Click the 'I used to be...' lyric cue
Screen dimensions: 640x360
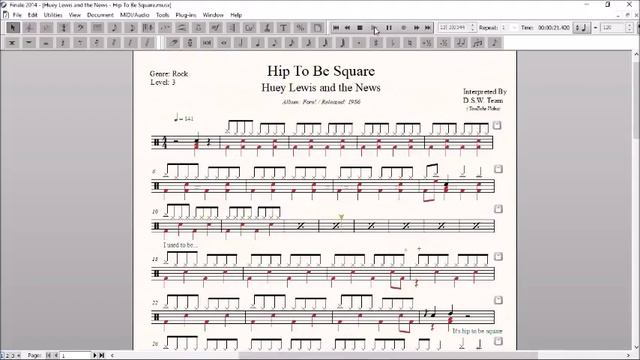point(180,245)
